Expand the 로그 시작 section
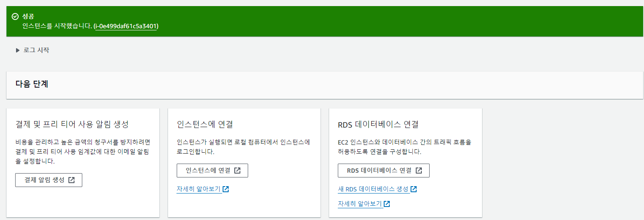Image resolution: width=644 pixels, height=220 pixels. pyautogui.click(x=32, y=50)
